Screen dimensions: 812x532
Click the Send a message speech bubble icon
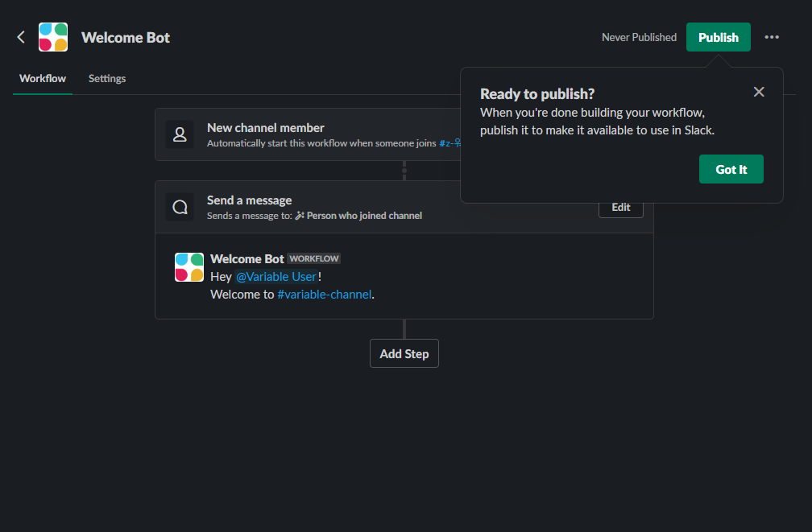click(x=180, y=207)
